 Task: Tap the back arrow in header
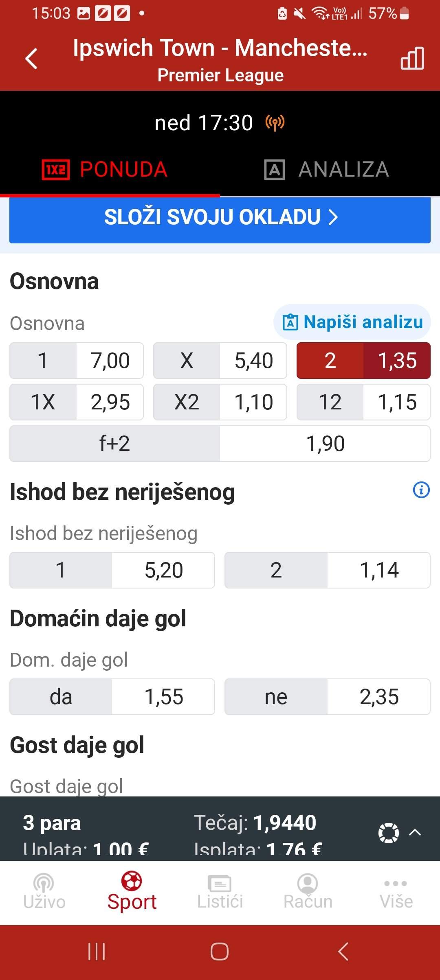pyautogui.click(x=31, y=59)
